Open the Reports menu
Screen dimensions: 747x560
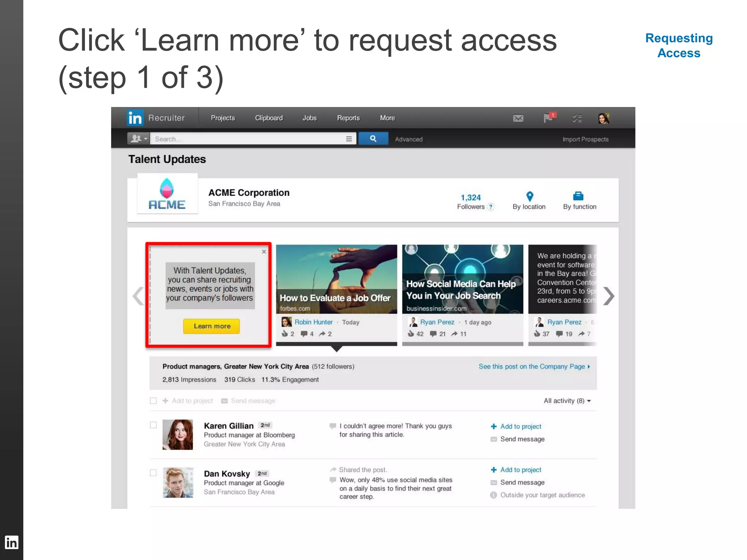348,118
